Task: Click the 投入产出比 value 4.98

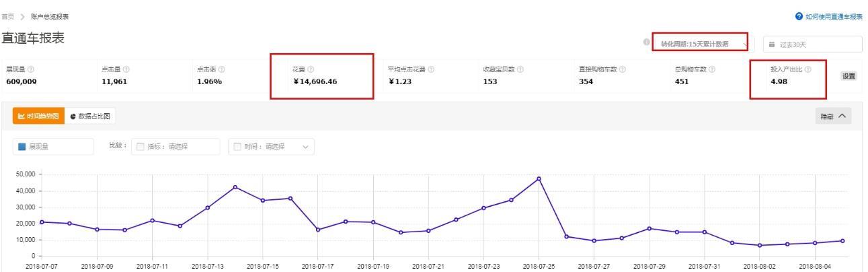Action: point(779,82)
